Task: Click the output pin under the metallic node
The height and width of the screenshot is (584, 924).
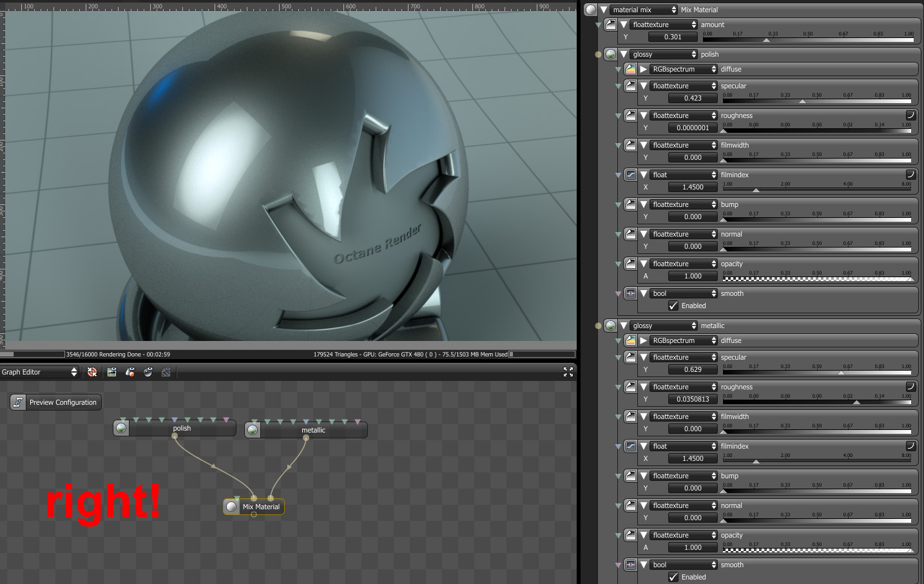Action: click(x=306, y=438)
